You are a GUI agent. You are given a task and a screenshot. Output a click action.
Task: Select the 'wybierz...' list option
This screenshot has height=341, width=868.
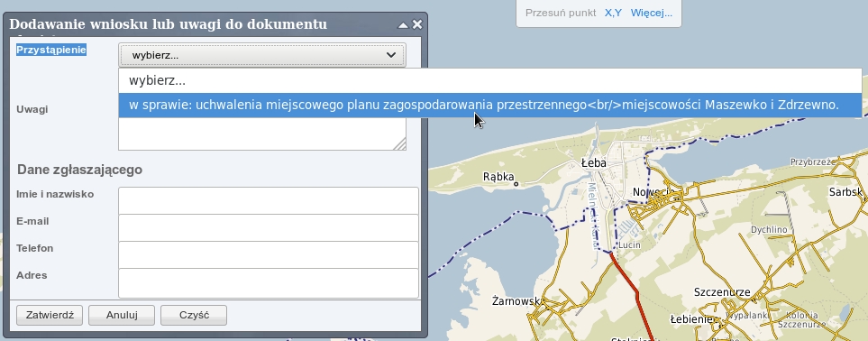click(490, 80)
